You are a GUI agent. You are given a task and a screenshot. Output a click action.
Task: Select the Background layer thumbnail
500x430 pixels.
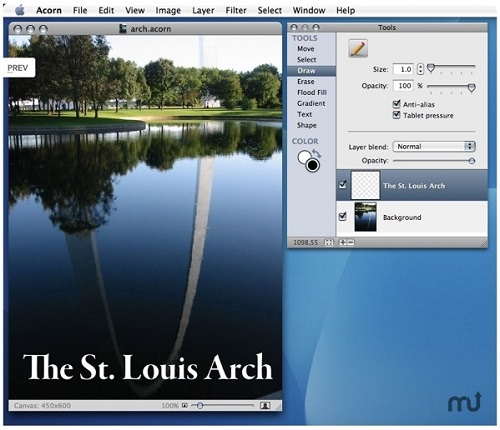[365, 217]
